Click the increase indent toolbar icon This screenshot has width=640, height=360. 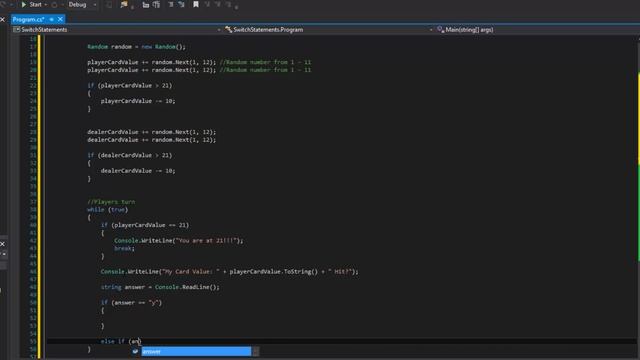157,4
